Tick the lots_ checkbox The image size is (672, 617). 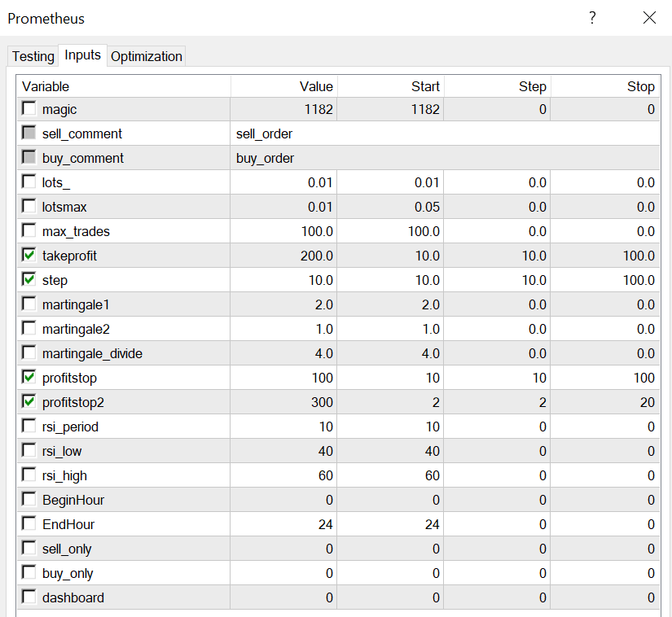pyautogui.click(x=29, y=182)
